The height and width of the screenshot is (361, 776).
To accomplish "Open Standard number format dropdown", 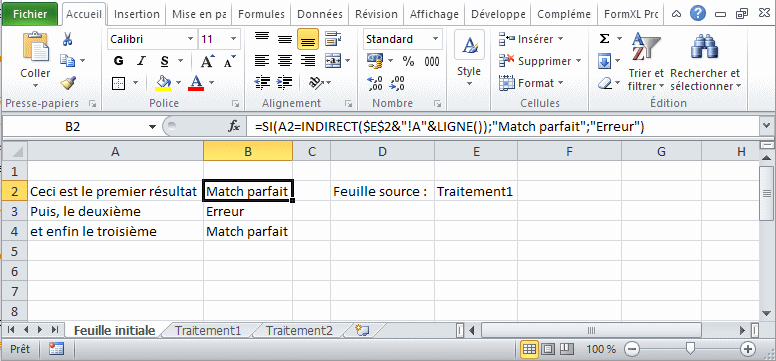I will tap(435, 39).
